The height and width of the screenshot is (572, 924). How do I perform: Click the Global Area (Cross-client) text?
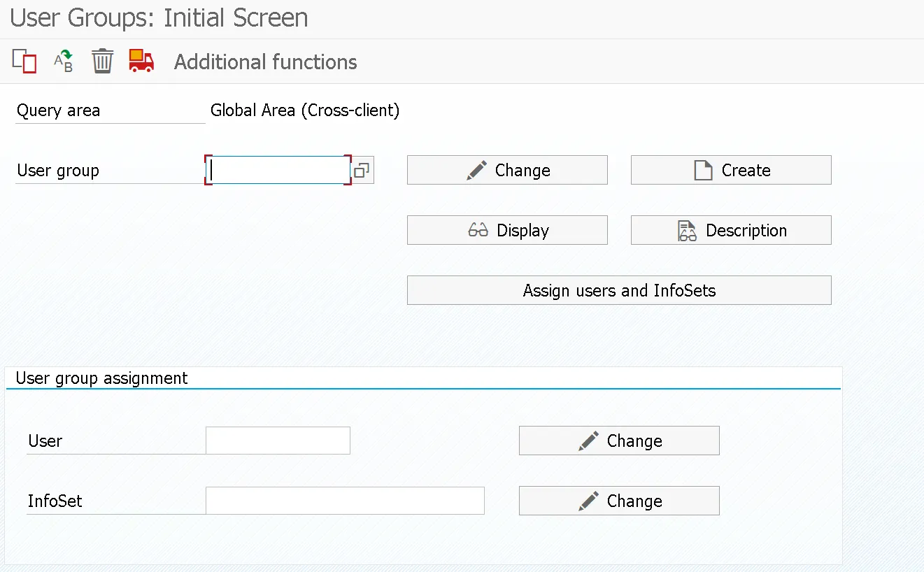(305, 110)
